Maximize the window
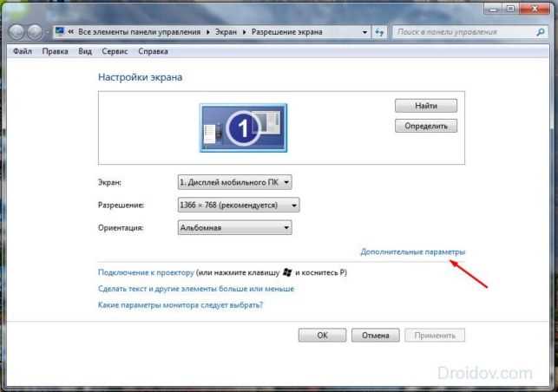 [510, 9]
